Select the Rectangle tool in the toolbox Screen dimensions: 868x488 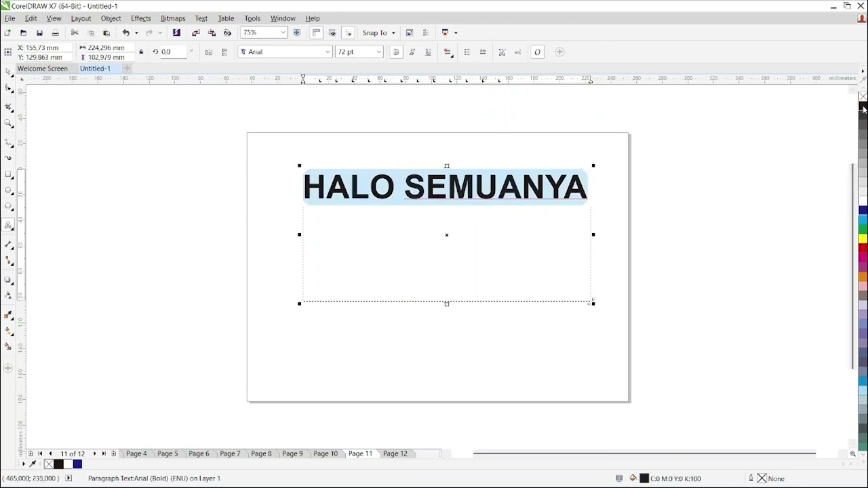pyautogui.click(x=9, y=175)
